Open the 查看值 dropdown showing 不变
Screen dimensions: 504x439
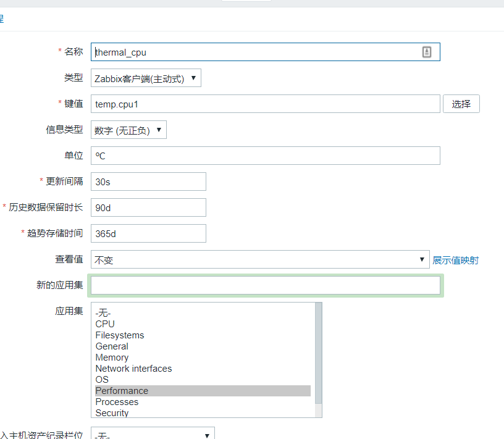pos(260,259)
